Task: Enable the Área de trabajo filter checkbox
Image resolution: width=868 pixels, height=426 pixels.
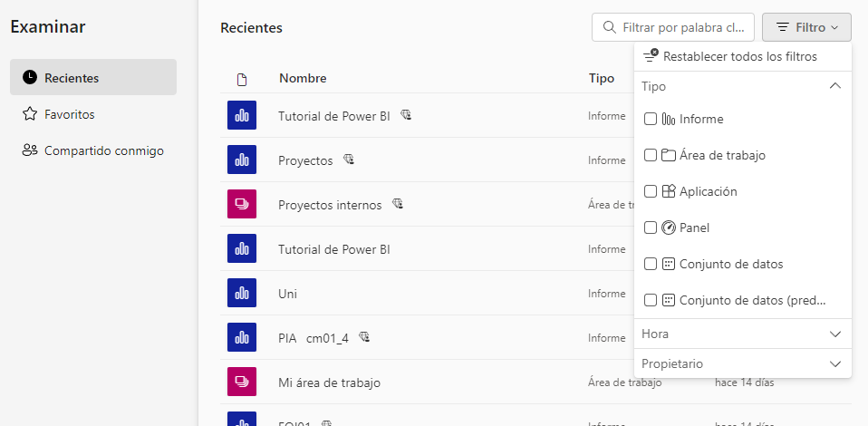Action: coord(651,155)
